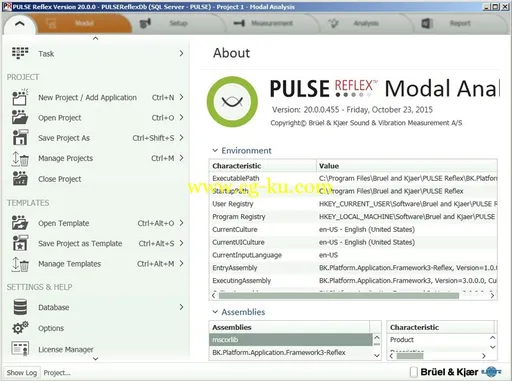Open License Manager from the menu
Viewport: 512px width, 381px height.
coord(97,349)
